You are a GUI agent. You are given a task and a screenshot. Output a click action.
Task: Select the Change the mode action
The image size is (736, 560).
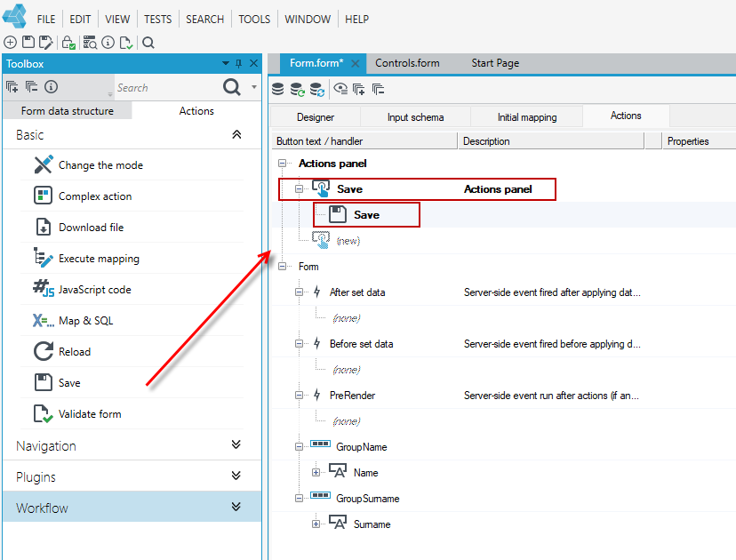coord(132,164)
